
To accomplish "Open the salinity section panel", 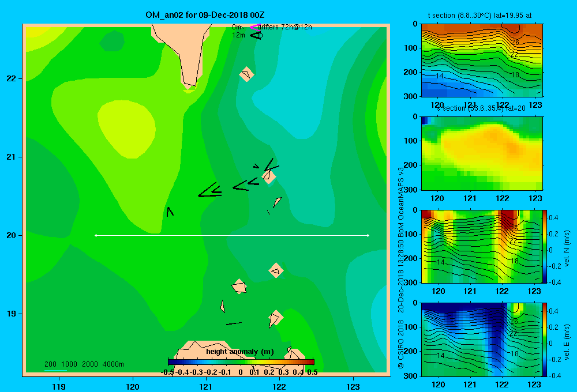I will [x=482, y=153].
